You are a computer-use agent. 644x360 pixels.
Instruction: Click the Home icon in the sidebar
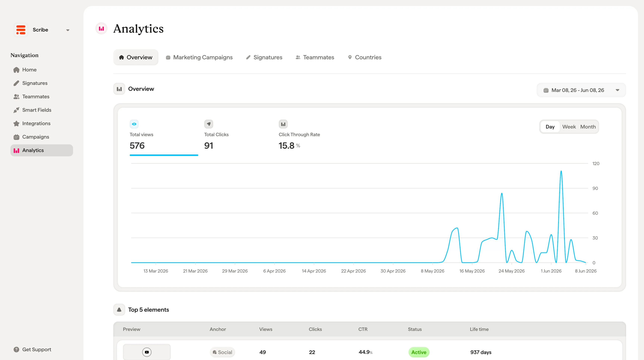tap(16, 70)
